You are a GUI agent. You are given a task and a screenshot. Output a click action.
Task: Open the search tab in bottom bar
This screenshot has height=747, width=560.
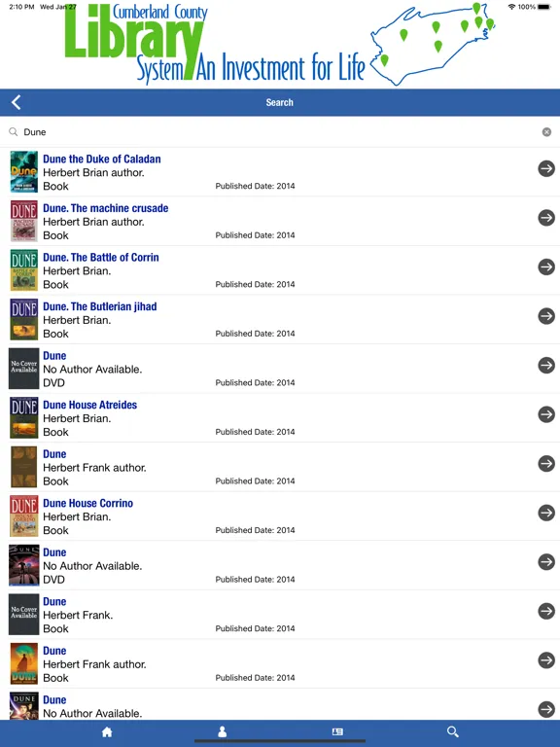[453, 731]
